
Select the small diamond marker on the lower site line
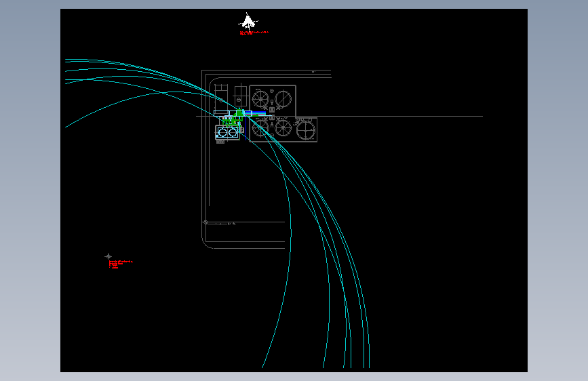(x=205, y=222)
